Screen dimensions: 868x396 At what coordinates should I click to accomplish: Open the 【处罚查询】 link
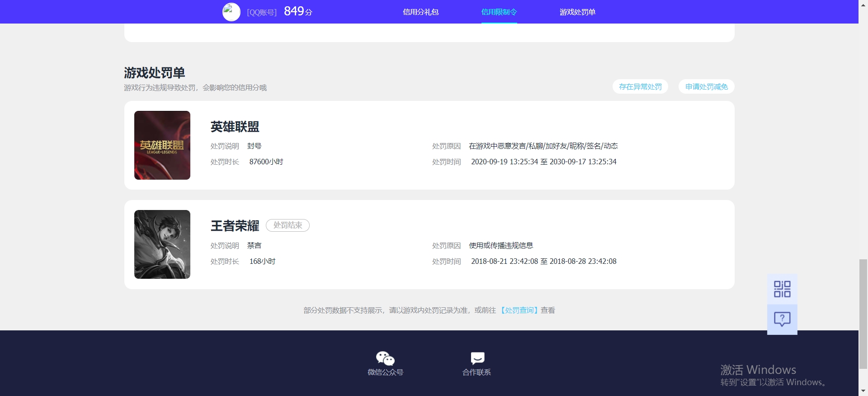[519, 310]
